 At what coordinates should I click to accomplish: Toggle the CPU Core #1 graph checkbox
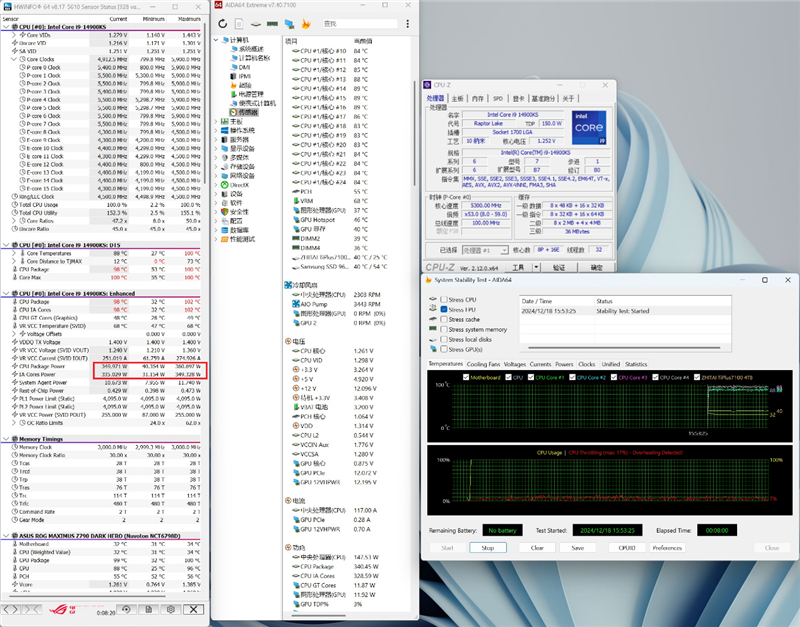(x=531, y=378)
